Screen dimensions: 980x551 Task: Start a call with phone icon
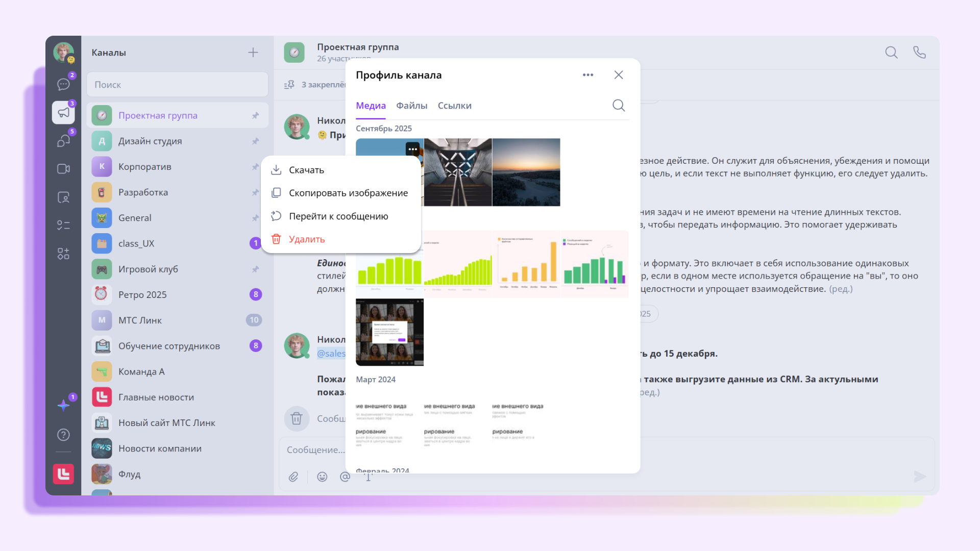(x=919, y=53)
